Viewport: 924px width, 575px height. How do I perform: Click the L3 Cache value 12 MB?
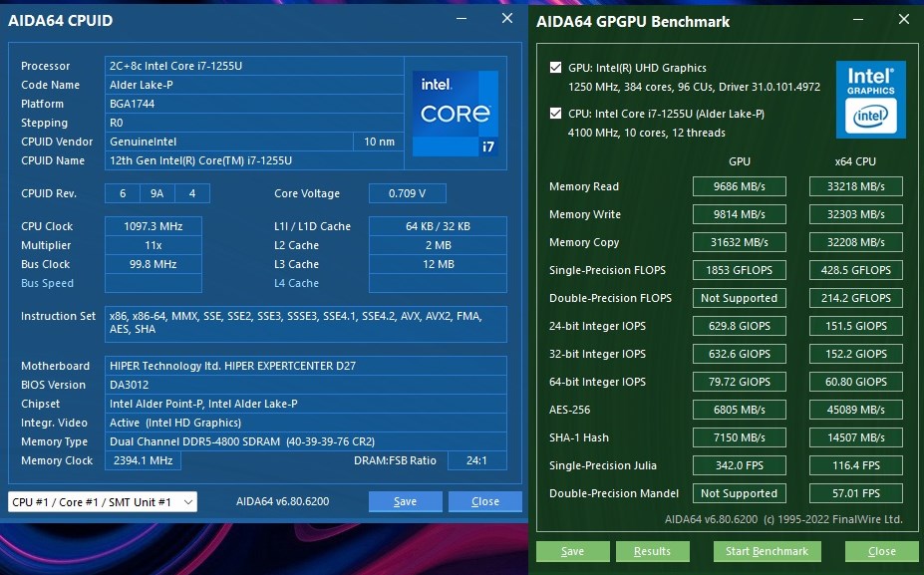(438, 264)
